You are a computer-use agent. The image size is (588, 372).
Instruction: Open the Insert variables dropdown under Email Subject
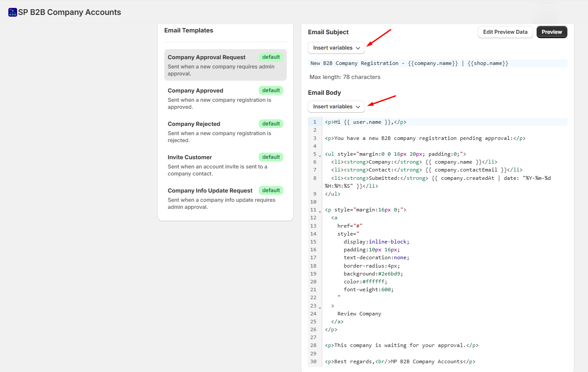[336, 48]
